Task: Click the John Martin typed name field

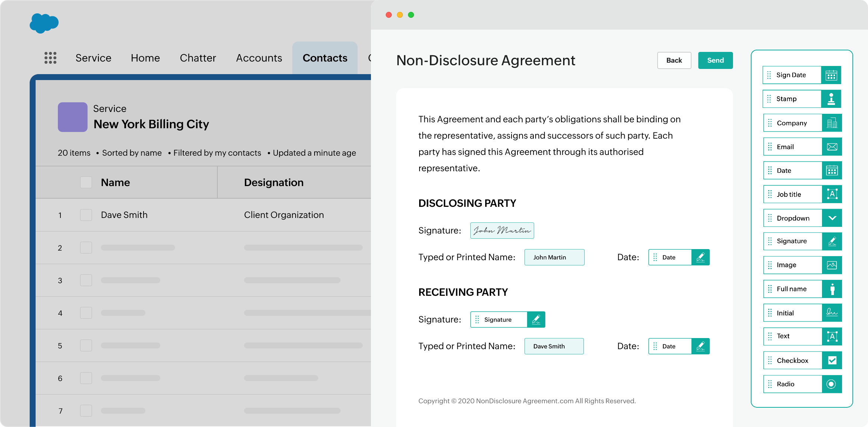Action: tap(554, 257)
